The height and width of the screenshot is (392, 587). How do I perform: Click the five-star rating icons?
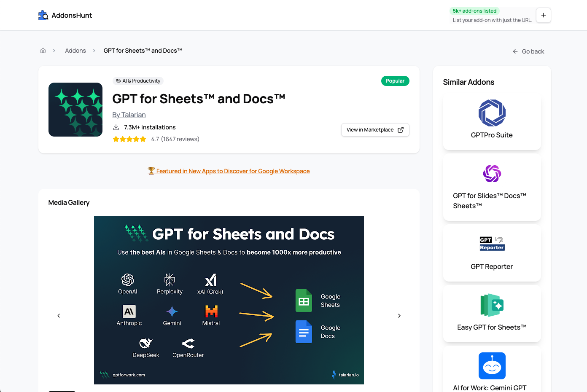tap(129, 139)
